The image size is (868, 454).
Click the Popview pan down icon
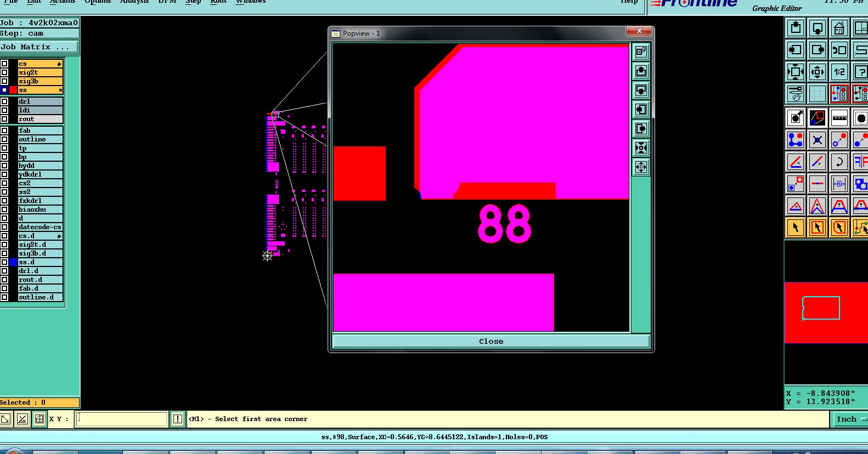pyautogui.click(x=641, y=90)
